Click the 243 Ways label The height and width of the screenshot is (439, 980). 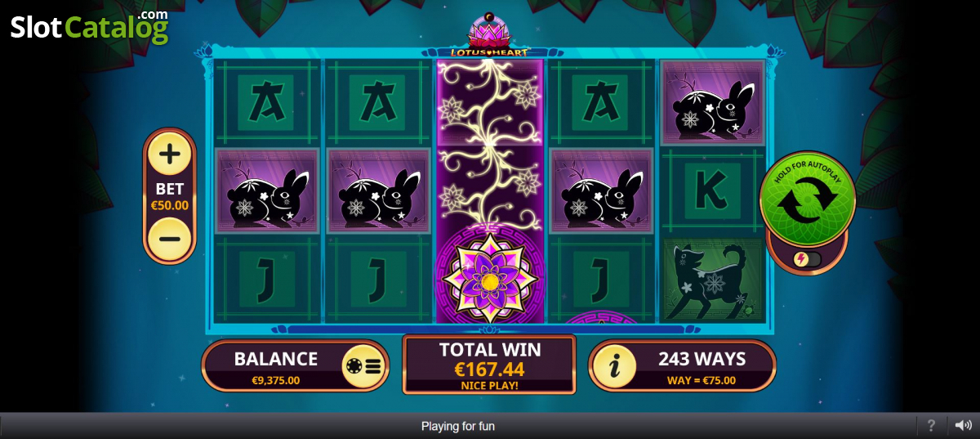tap(702, 359)
